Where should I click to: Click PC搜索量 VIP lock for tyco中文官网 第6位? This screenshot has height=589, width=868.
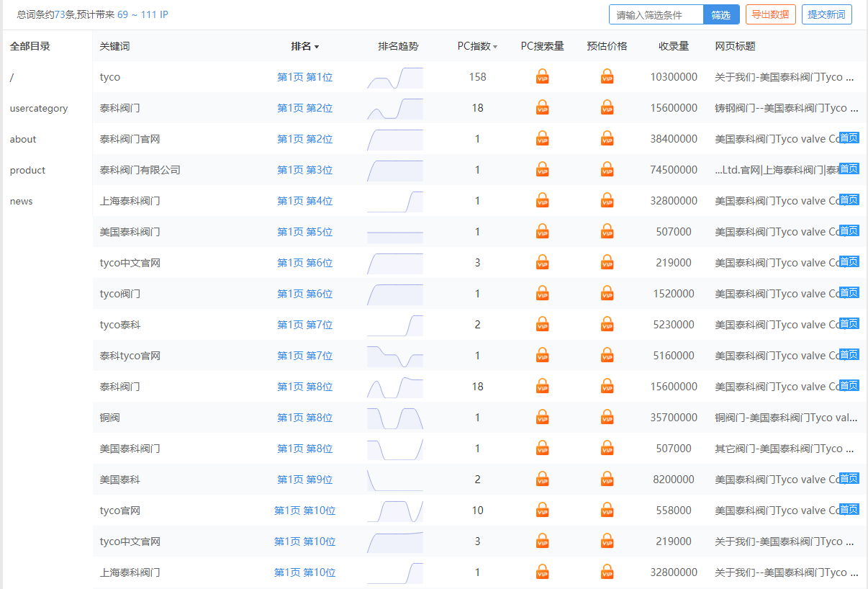tap(542, 263)
